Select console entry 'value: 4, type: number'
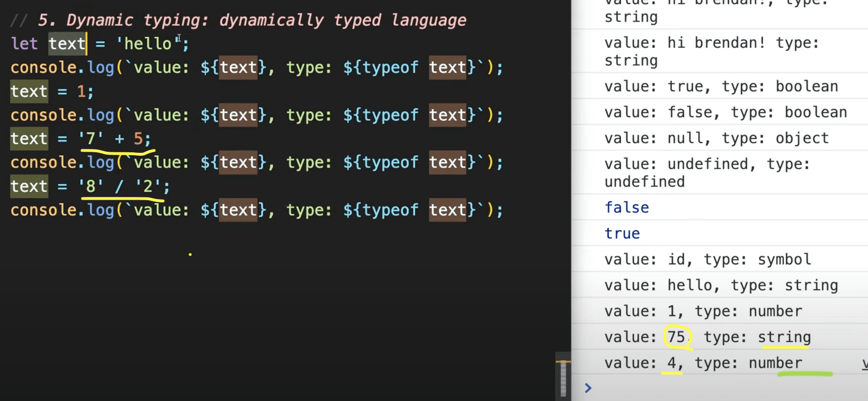The width and height of the screenshot is (868, 401). [703, 363]
